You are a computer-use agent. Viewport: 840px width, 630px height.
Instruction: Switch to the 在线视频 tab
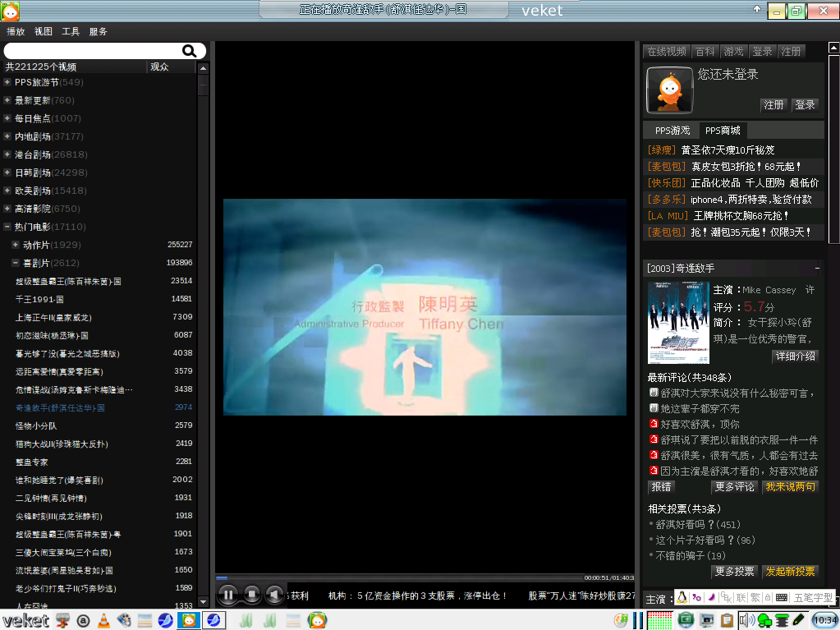pyautogui.click(x=667, y=52)
